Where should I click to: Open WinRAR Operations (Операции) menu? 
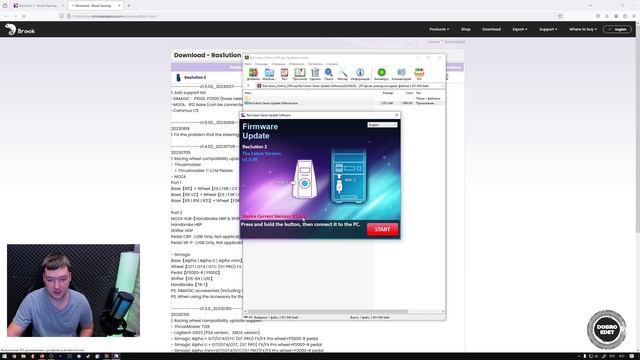pyautogui.click(x=279, y=64)
